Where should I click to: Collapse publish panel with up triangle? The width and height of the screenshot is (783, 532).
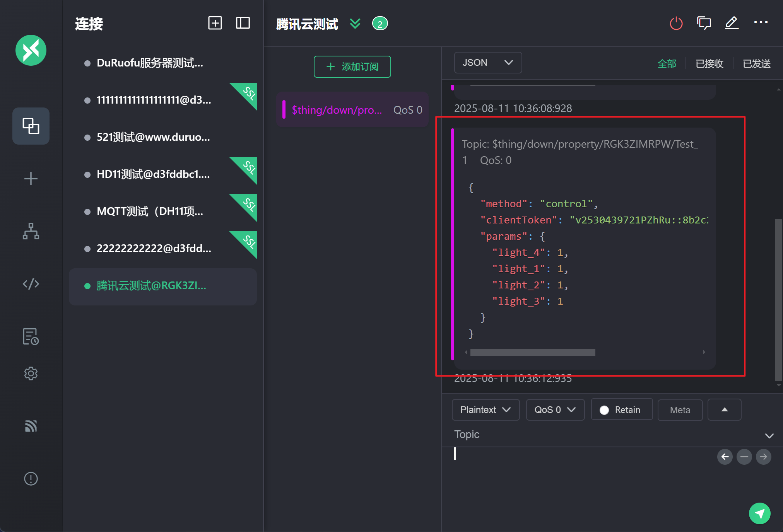(x=724, y=410)
